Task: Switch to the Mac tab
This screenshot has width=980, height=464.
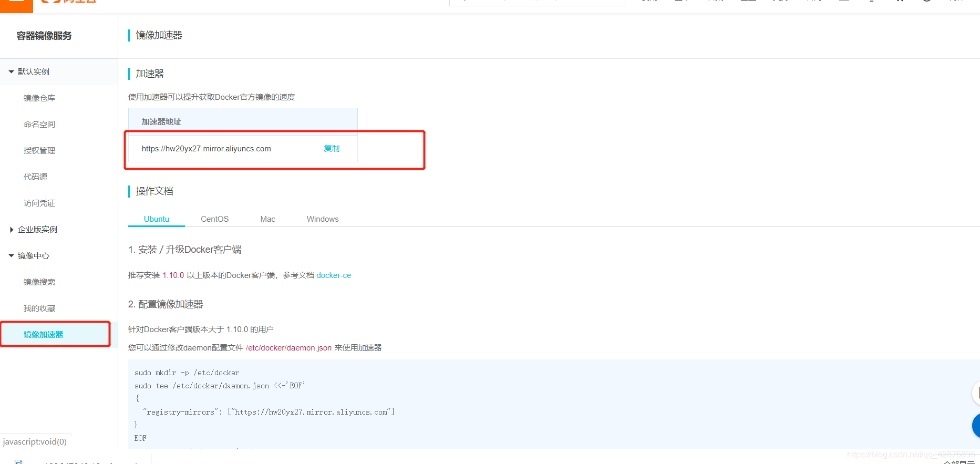Action: [268, 219]
